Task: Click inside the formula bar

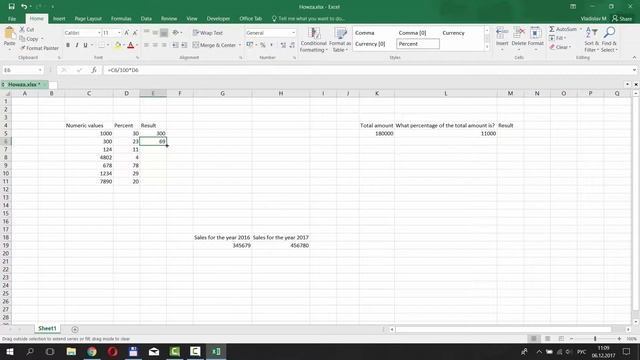Action: tap(367, 70)
